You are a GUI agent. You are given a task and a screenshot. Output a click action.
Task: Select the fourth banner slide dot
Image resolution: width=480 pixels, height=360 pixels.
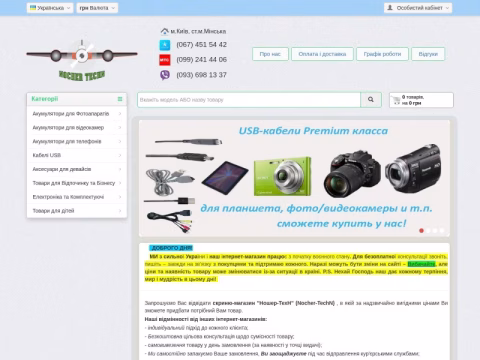pos(442,231)
